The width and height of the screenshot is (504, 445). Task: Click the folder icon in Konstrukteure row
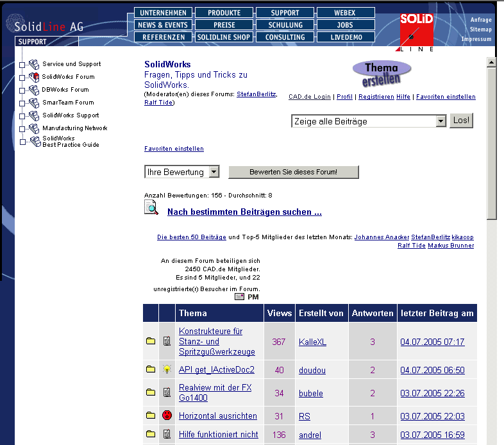click(151, 341)
